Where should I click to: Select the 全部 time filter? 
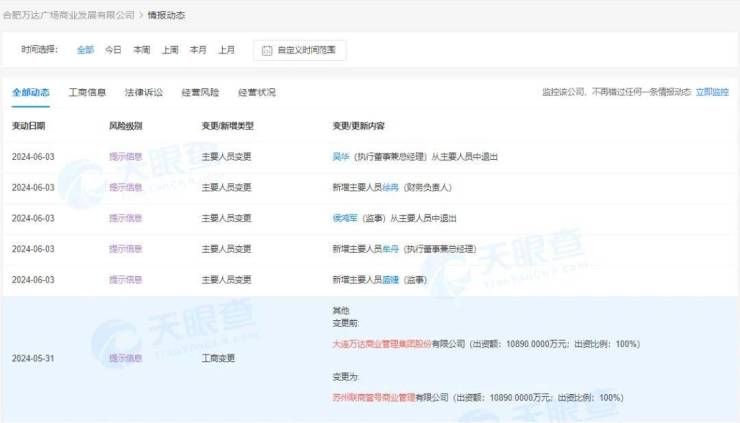click(85, 49)
